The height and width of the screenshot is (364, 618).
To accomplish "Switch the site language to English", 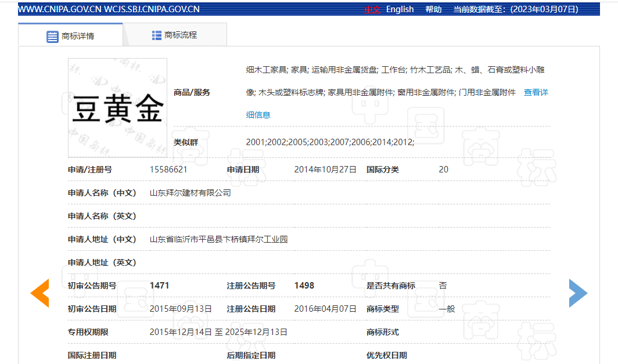I will (x=400, y=9).
